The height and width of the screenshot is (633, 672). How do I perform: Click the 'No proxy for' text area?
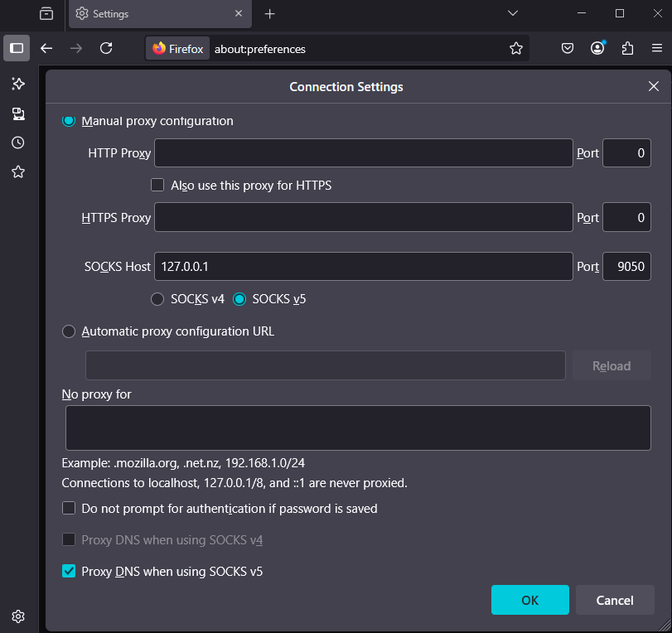click(x=357, y=428)
